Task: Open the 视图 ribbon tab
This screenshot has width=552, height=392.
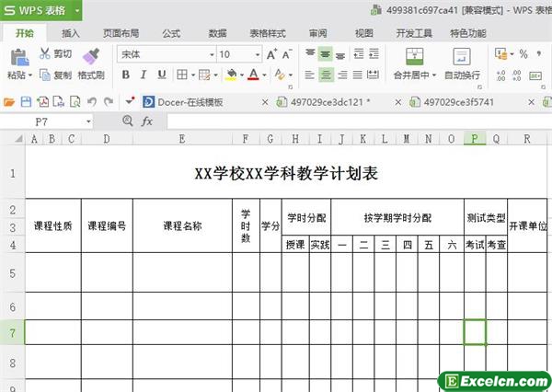Action: pos(364,33)
